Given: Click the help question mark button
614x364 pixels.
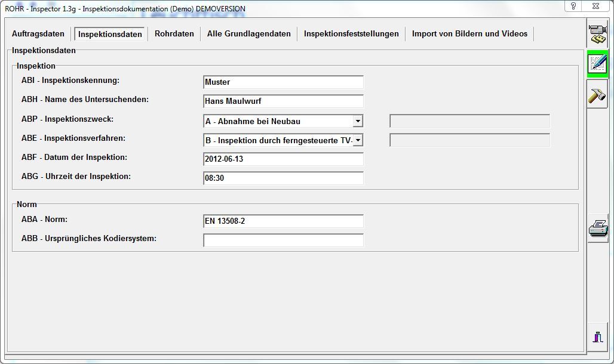Looking at the screenshot, I should (x=573, y=6).
